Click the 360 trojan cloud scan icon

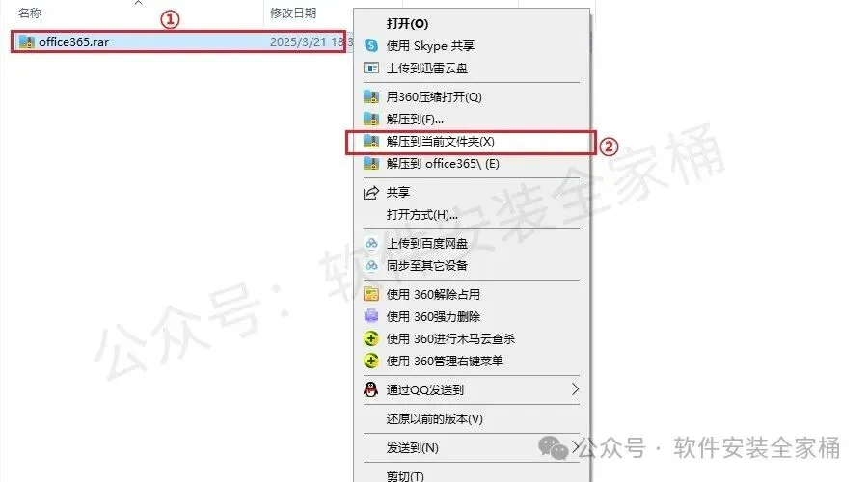(371, 338)
